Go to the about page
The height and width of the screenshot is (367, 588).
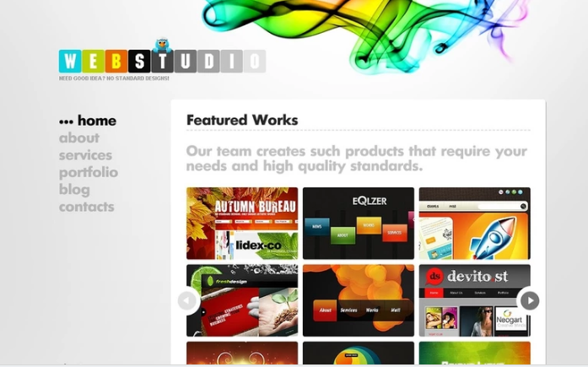(x=79, y=138)
